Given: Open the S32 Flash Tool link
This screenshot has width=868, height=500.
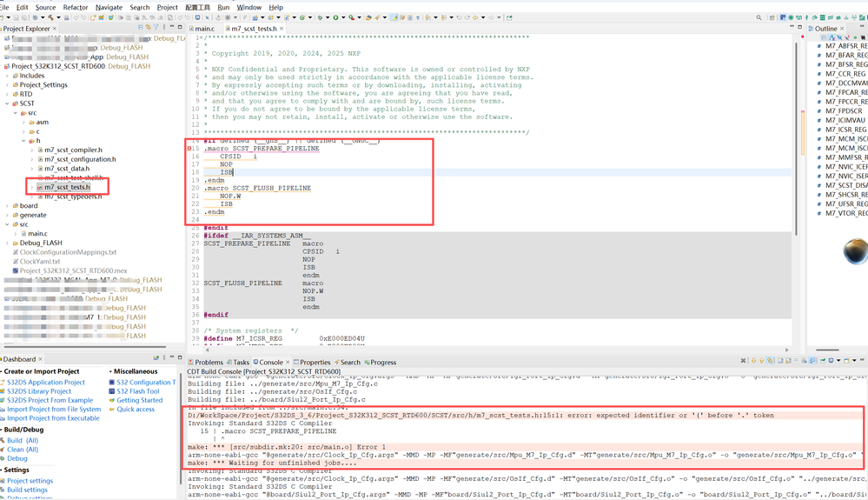Looking at the screenshot, I should point(138,391).
